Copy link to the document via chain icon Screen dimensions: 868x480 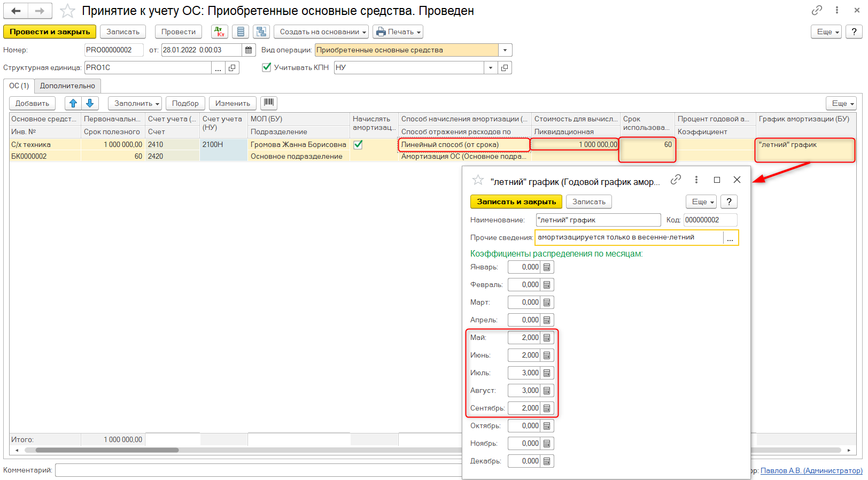[x=817, y=10]
